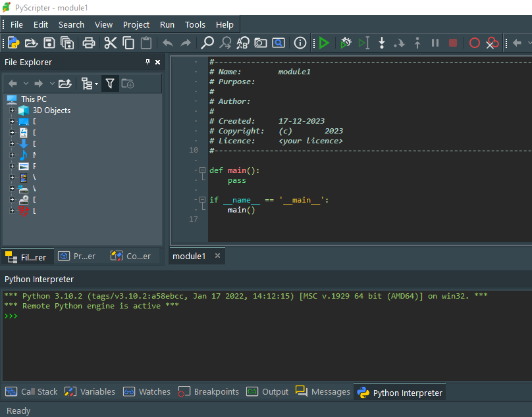Switch to the Watches tab
This screenshot has width=532, height=417.
coord(147,391)
